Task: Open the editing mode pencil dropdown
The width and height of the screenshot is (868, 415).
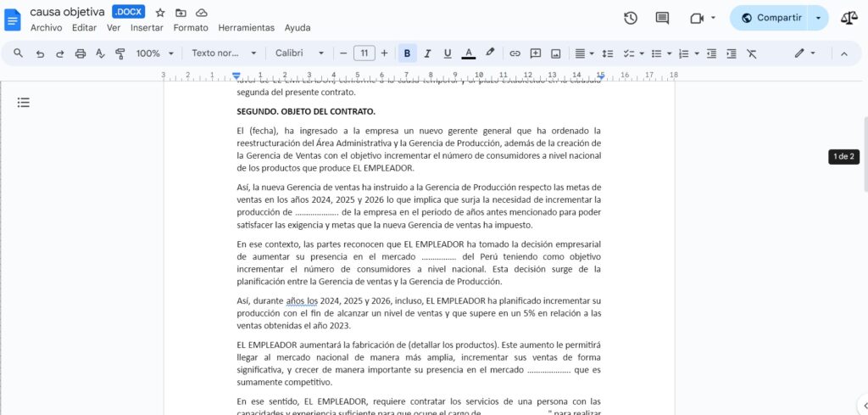Action: [x=805, y=53]
